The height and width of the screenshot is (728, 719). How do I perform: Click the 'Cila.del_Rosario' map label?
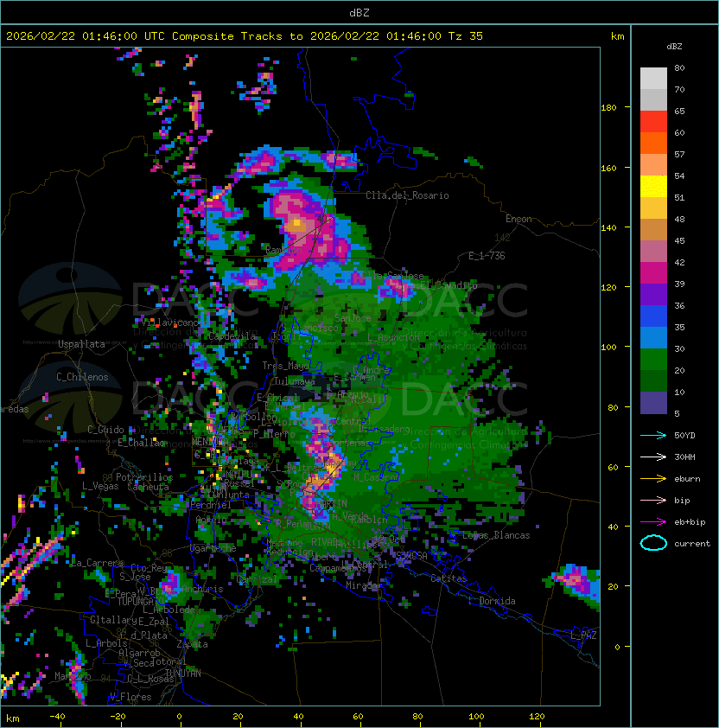[407, 195]
